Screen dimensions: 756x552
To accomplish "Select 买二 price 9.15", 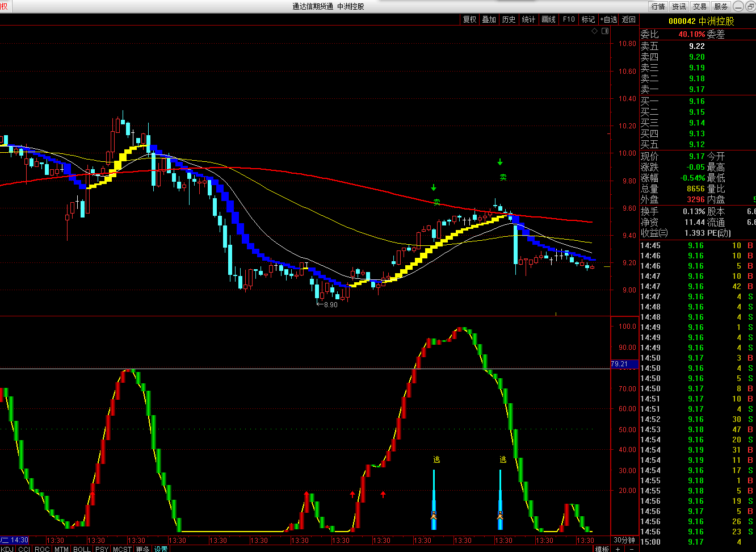I will (x=697, y=112).
